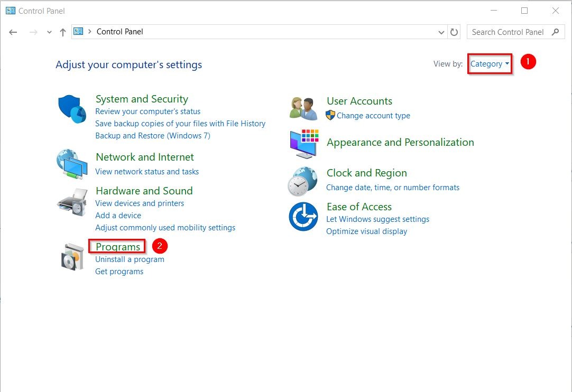Open the Programs disc box icon
This screenshot has height=392, width=572.
point(72,257)
